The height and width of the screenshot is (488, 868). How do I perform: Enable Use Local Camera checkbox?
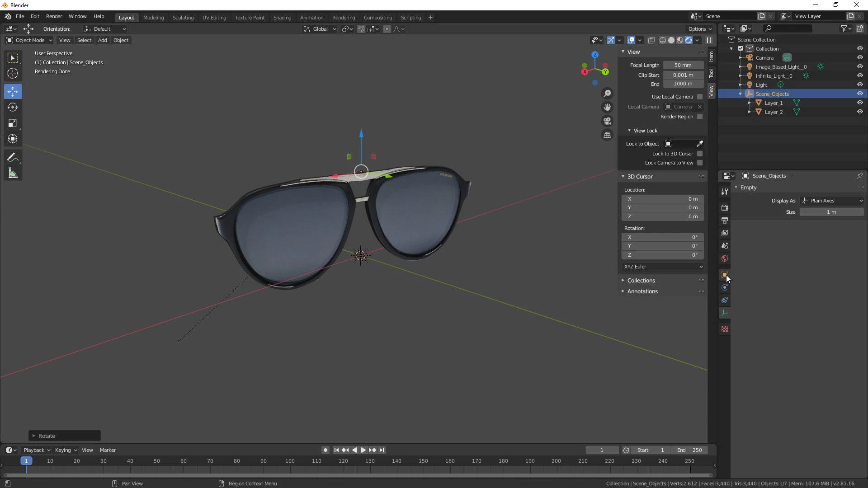pos(700,97)
